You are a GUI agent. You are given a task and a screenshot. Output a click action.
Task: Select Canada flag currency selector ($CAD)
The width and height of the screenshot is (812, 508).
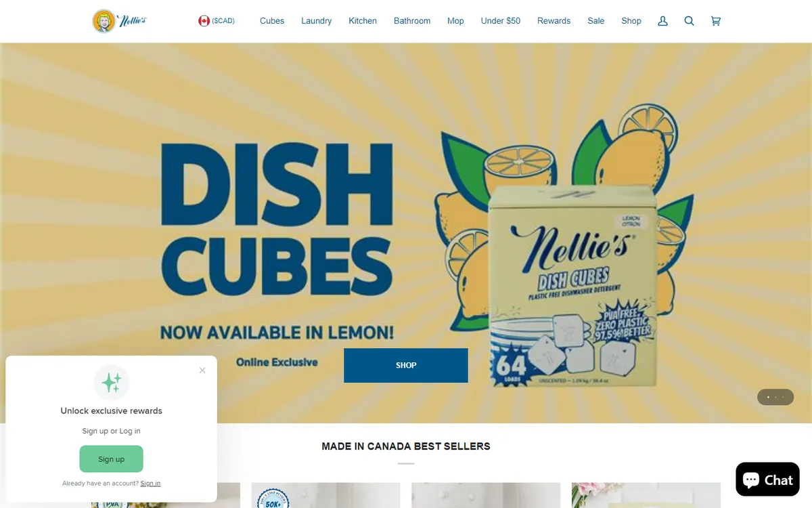coord(217,21)
